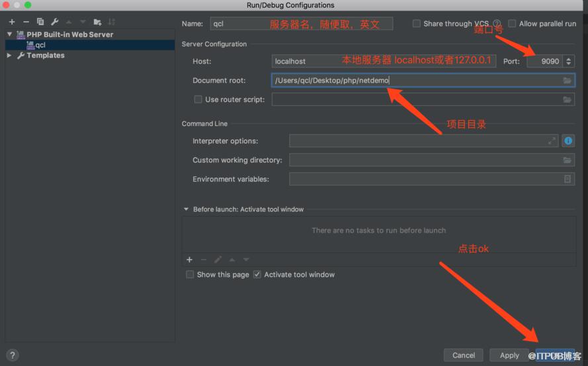
Task: Copy configuration using the duplicate icon
Action: [40, 22]
